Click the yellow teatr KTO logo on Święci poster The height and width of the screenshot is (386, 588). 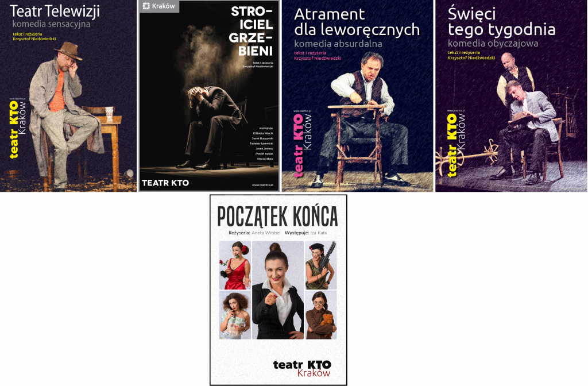(x=456, y=145)
